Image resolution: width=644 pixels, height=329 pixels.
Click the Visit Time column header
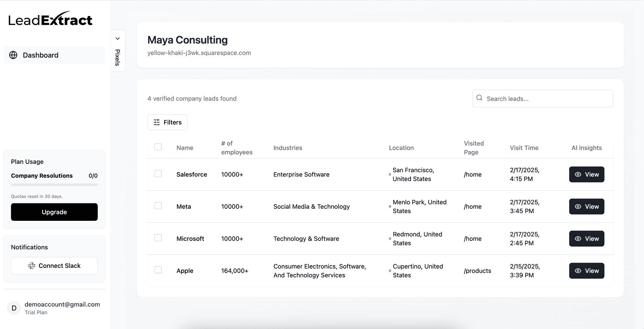tap(524, 148)
